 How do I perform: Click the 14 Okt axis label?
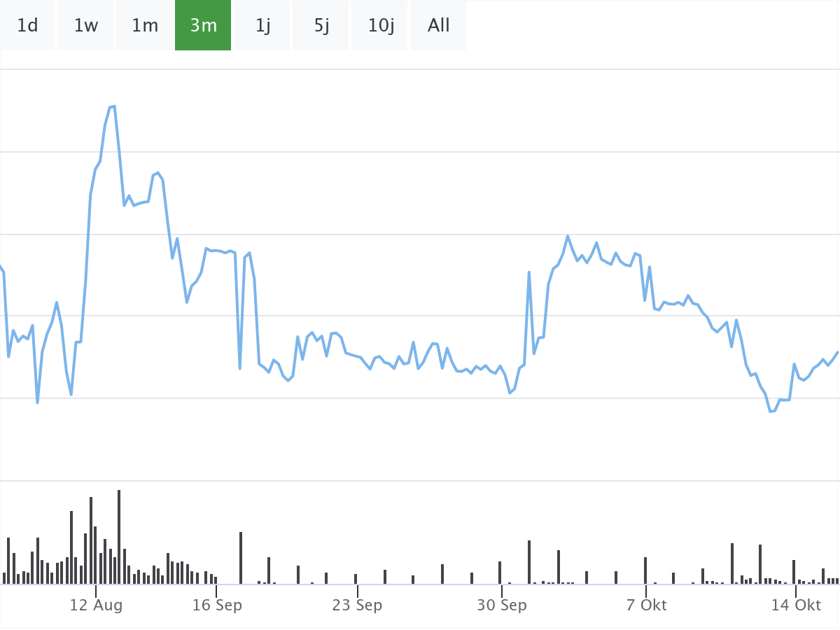click(x=796, y=605)
